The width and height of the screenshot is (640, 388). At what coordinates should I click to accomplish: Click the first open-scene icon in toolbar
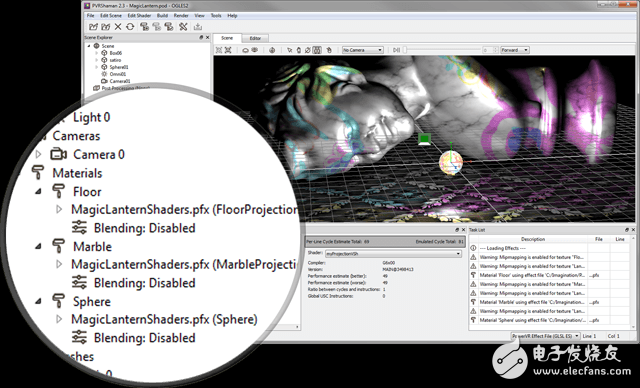click(x=93, y=27)
